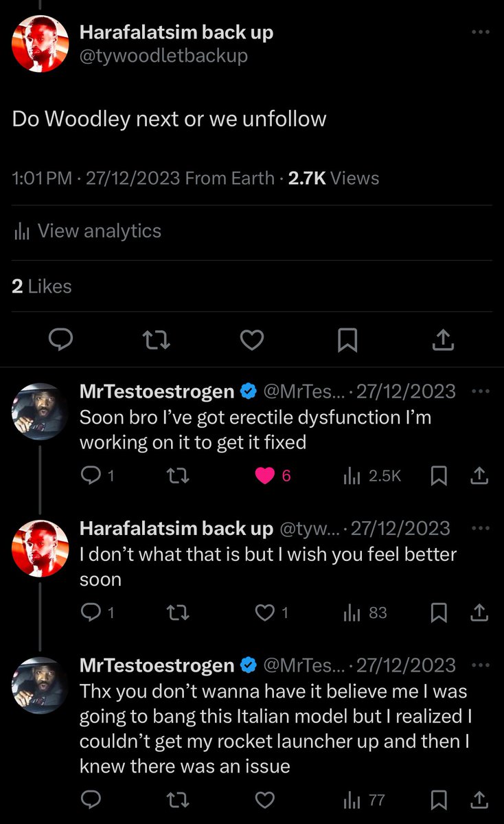504x824 pixels.
Task: Bookmark the feel better soon reply
Action: click(438, 613)
